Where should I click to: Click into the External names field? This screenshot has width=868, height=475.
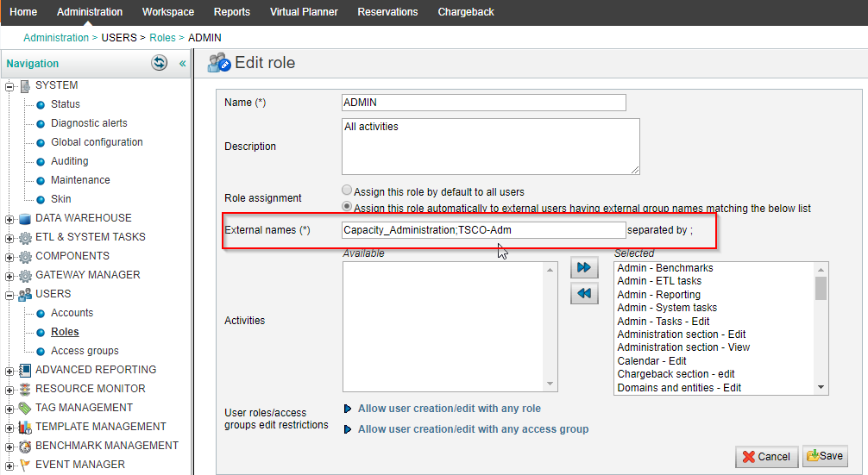[x=483, y=230]
